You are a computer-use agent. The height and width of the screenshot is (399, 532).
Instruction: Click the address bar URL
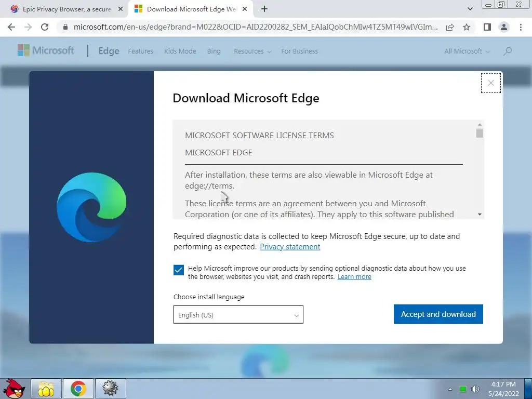tap(256, 27)
